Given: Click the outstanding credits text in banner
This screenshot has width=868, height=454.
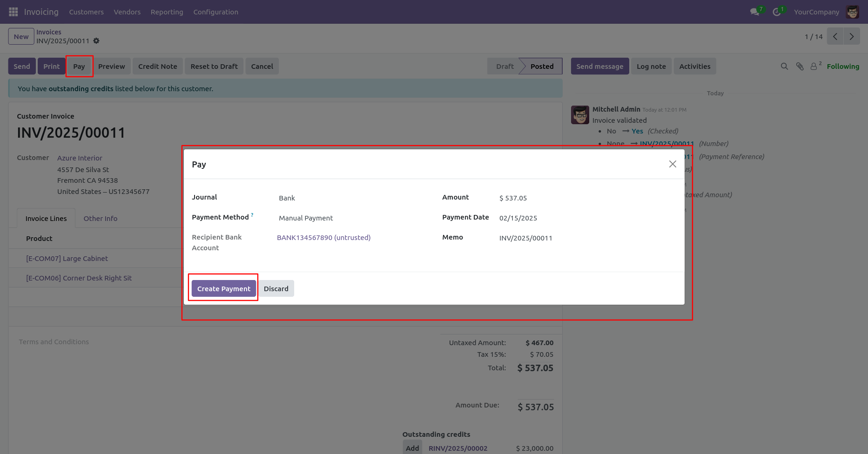Looking at the screenshot, I should pyautogui.click(x=81, y=89).
